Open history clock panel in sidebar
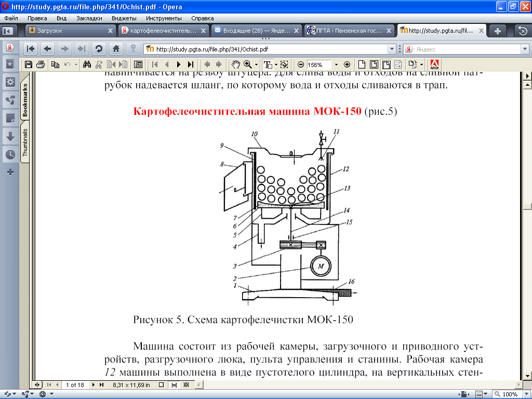The image size is (532, 399). (x=10, y=155)
